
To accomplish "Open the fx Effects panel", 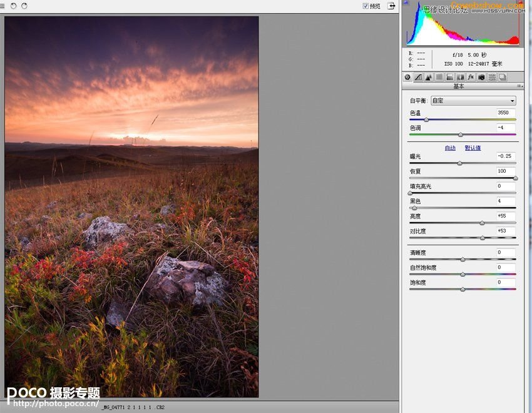I will [471, 78].
